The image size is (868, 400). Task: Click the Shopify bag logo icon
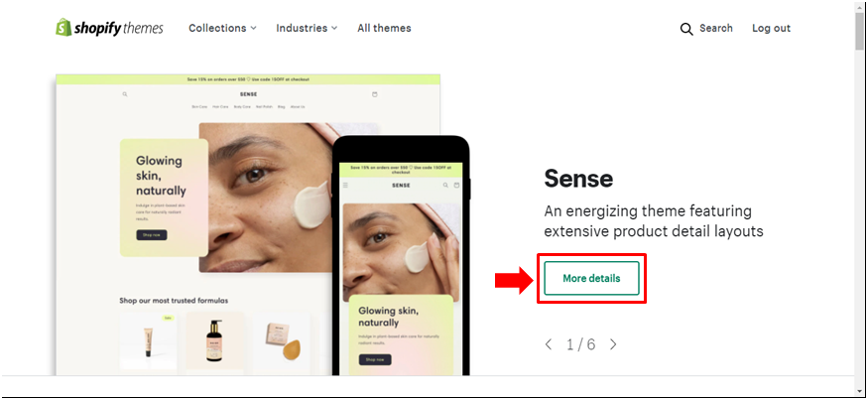click(x=63, y=27)
